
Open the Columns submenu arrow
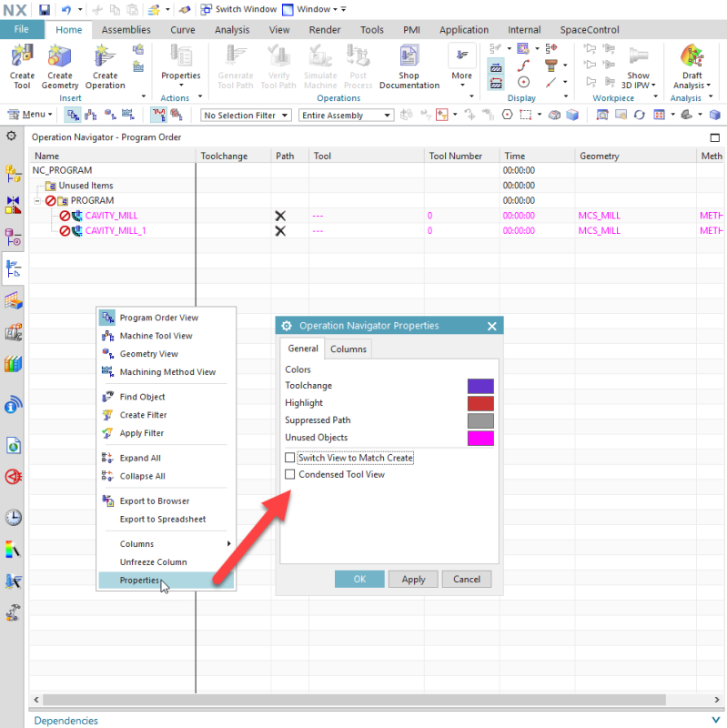tap(228, 543)
